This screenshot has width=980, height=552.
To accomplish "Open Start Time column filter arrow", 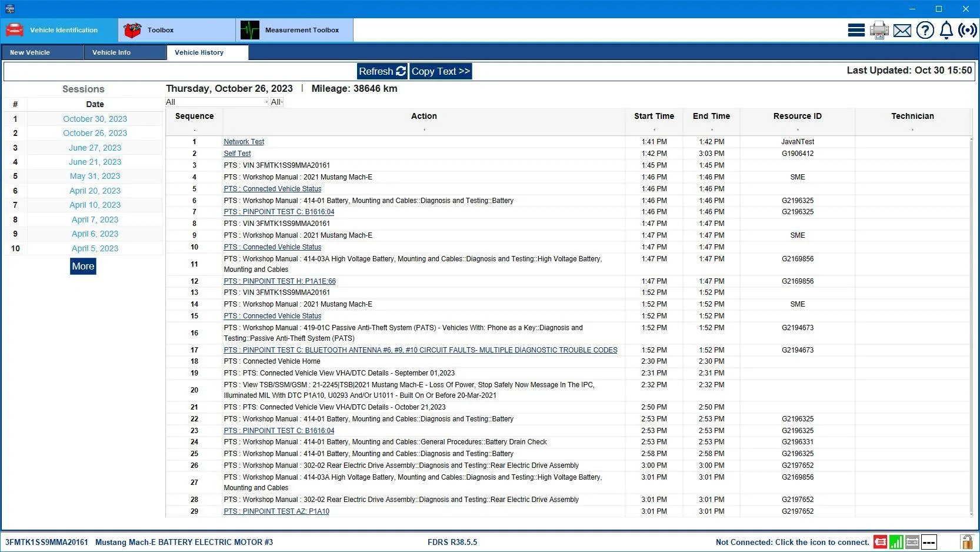I will 654,129.
